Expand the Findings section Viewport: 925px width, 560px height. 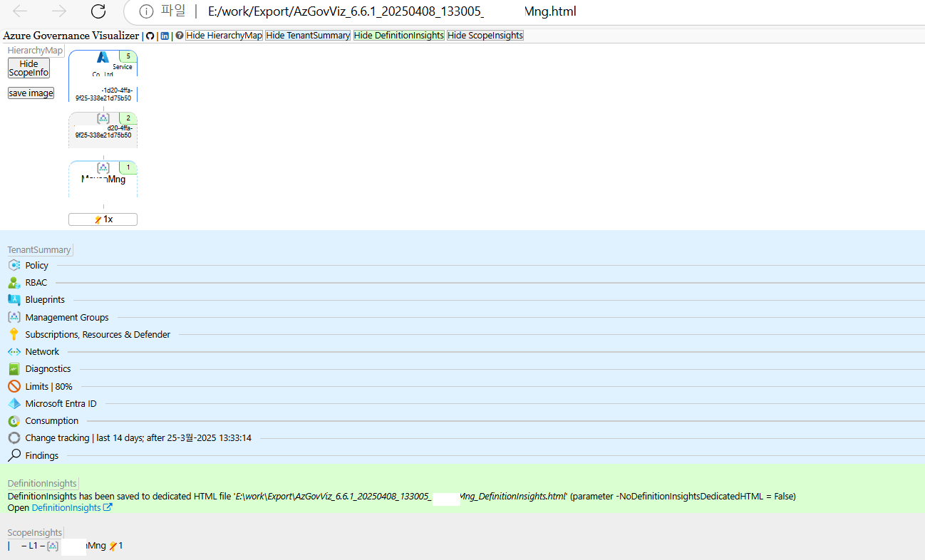pyautogui.click(x=42, y=456)
